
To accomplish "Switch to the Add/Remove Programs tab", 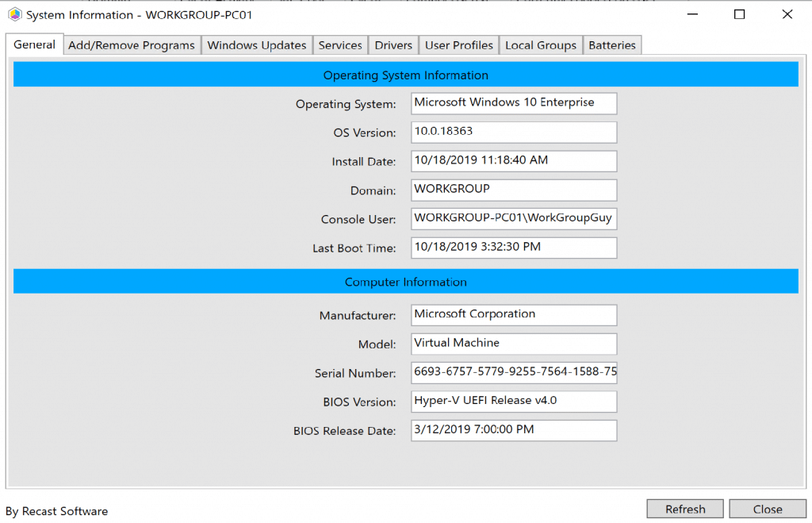I will tap(131, 45).
